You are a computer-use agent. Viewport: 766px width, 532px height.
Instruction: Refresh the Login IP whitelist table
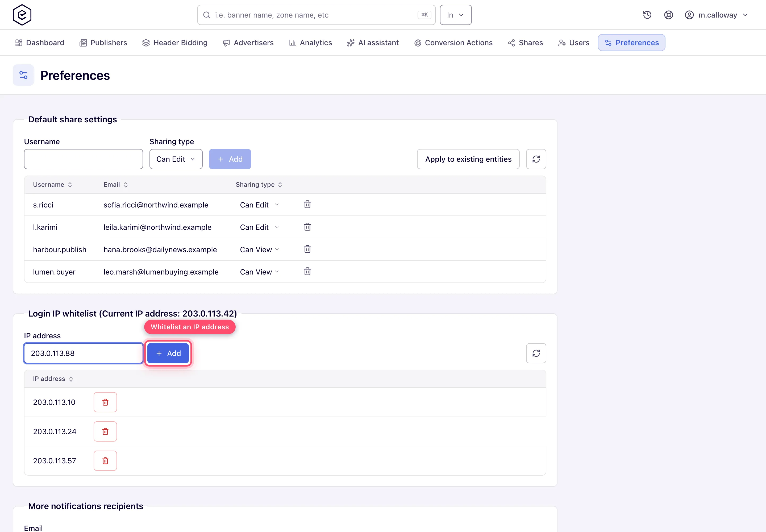click(x=536, y=353)
